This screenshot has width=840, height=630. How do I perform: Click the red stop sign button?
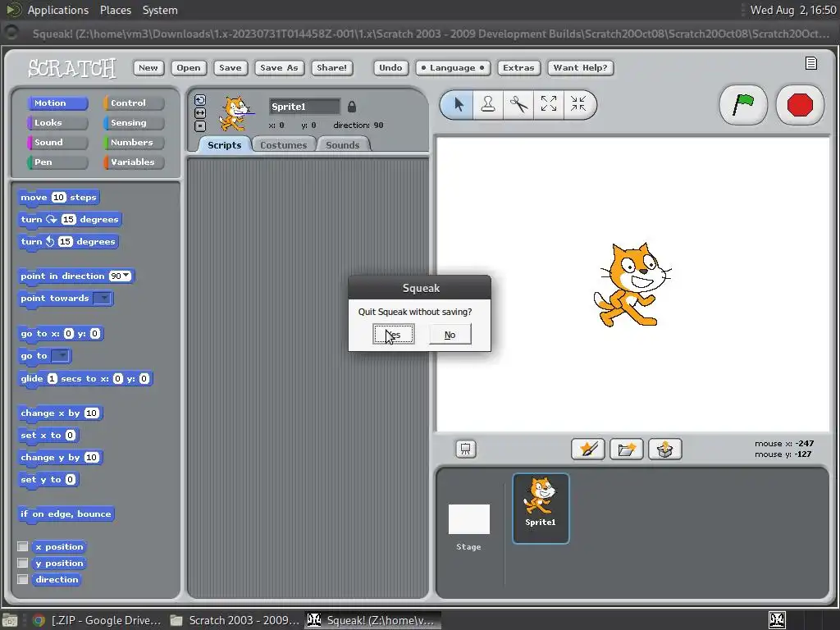[x=800, y=104]
